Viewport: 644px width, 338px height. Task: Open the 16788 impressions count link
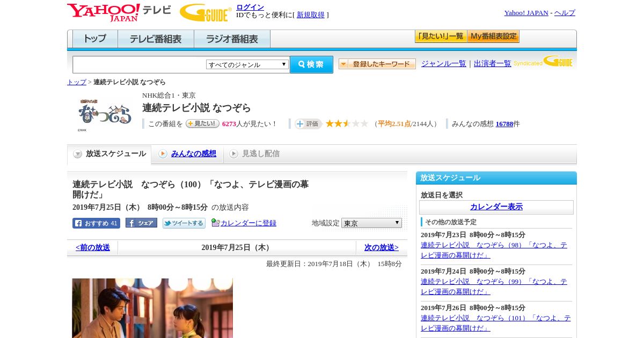tap(504, 123)
